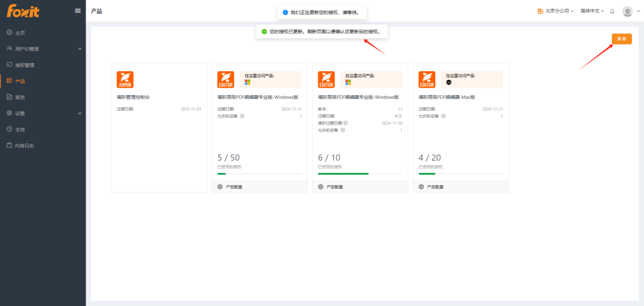Click the 主页 dashboard icon in sidebar
Image resolution: width=644 pixels, height=306 pixels.
[x=9, y=33]
